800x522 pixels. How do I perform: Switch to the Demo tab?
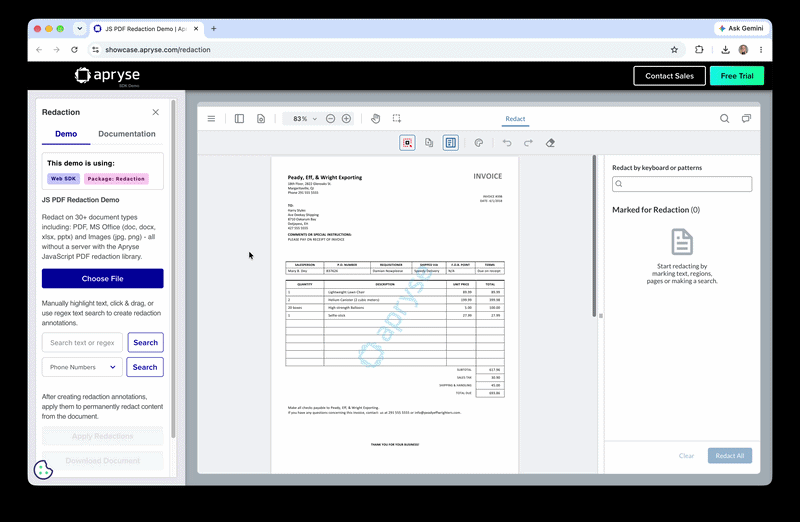(66, 134)
